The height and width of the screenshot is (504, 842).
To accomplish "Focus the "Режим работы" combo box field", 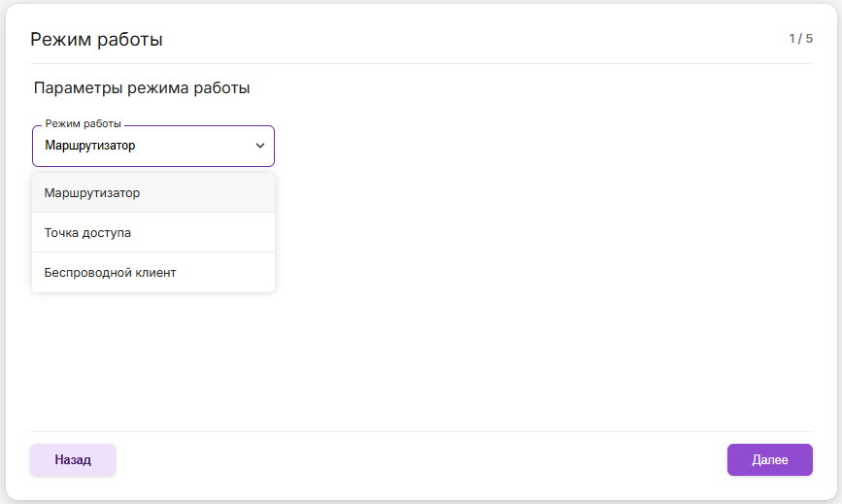I will point(146,146).
